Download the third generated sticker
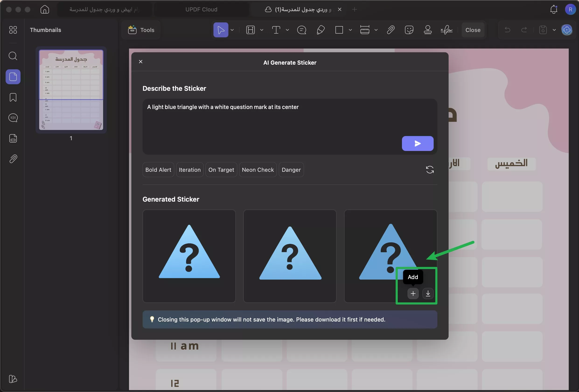This screenshot has height=392, width=579. pos(428,293)
